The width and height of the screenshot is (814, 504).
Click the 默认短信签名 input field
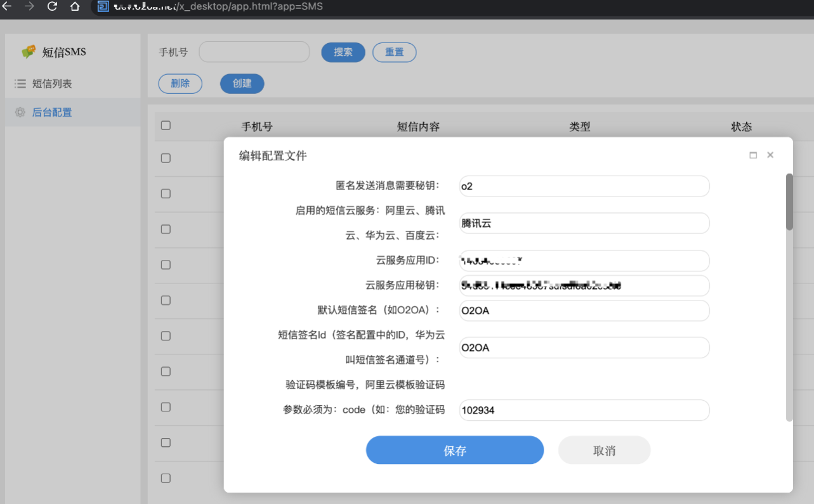coord(584,311)
